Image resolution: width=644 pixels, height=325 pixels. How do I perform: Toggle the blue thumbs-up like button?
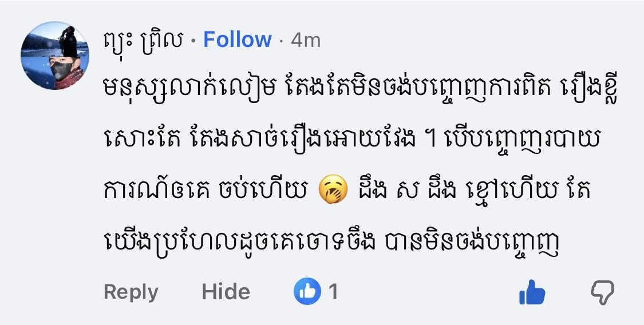click(531, 293)
